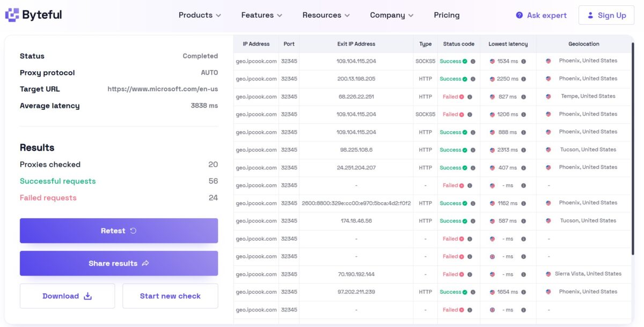Click the Status value Completed
The width and height of the screenshot is (644, 327).
pos(200,56)
